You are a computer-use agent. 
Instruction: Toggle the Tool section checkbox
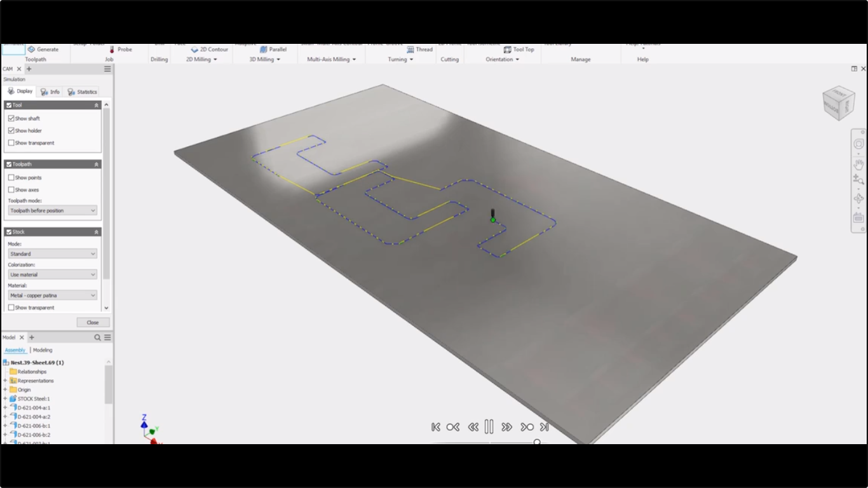(9, 105)
